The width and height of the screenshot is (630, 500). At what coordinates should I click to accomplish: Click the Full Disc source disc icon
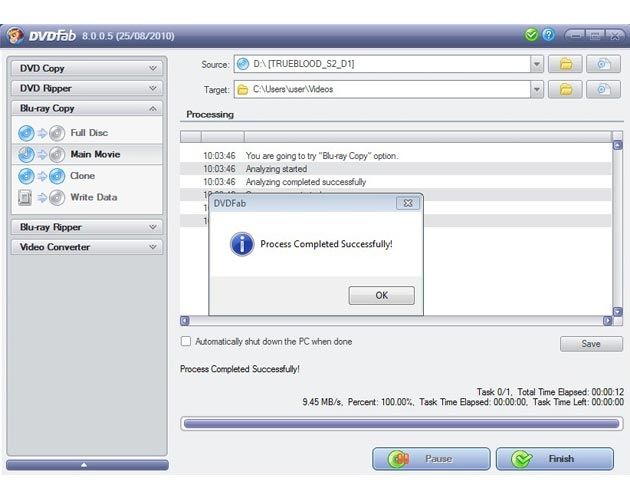26,133
